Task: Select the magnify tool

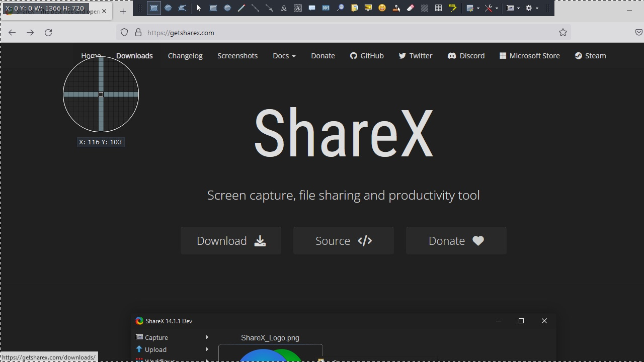Action: [340, 8]
